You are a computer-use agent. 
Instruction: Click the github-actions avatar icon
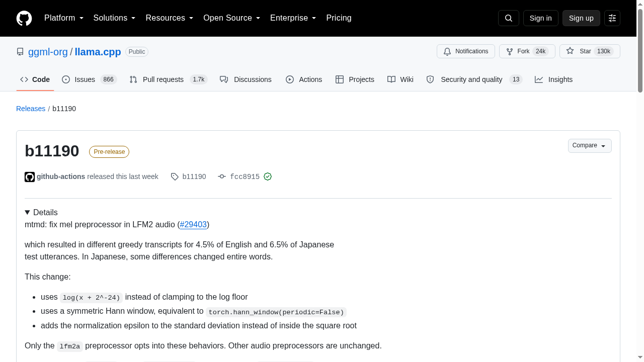tap(30, 177)
